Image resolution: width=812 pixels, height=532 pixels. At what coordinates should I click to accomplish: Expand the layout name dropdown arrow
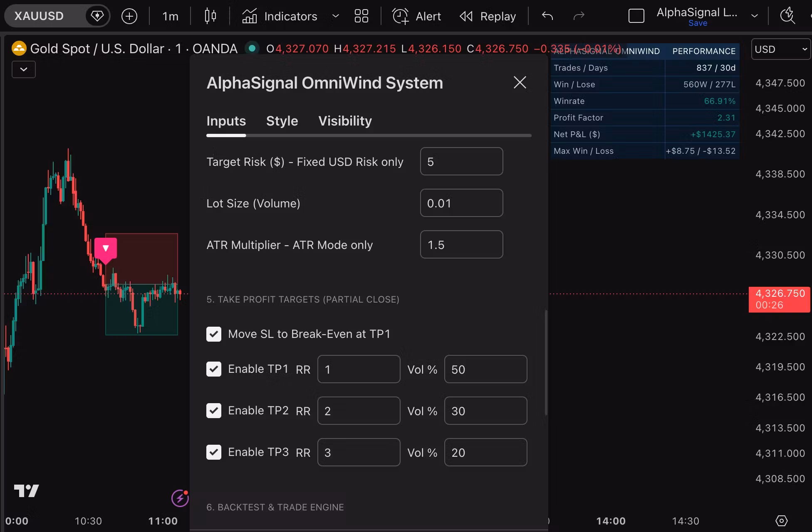(754, 16)
